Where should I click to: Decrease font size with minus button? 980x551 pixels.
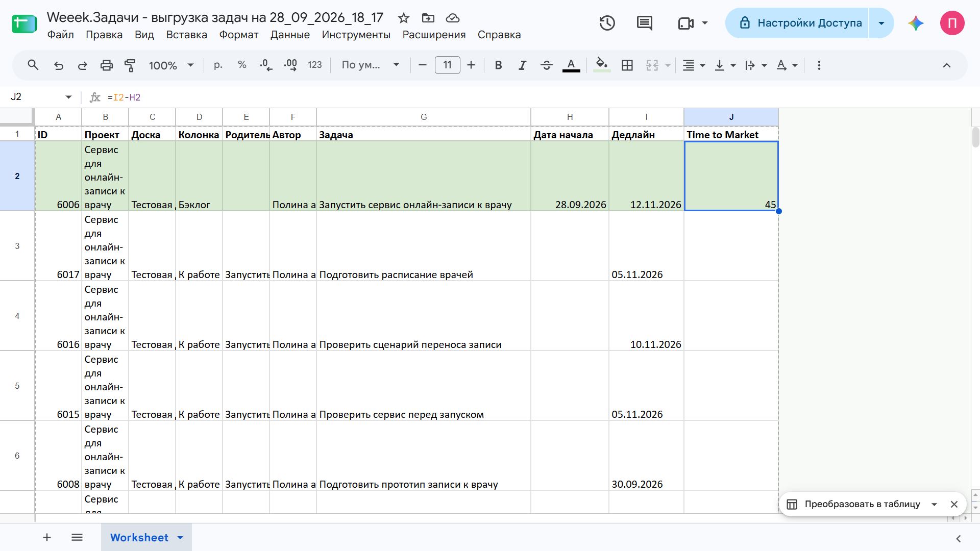pos(422,65)
